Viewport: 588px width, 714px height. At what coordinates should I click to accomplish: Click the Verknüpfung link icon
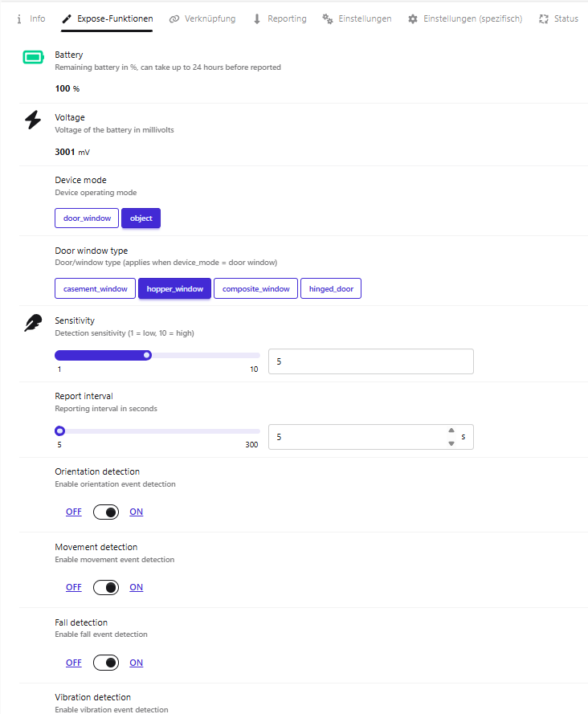tap(174, 18)
